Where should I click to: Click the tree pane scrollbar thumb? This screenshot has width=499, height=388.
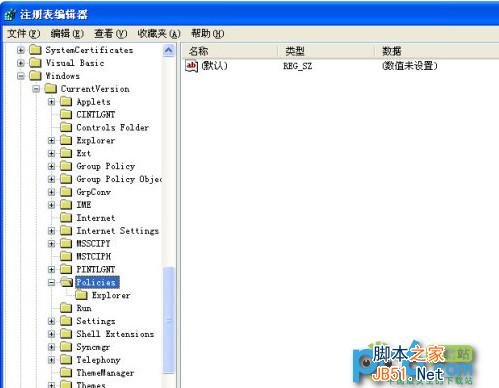[169, 321]
